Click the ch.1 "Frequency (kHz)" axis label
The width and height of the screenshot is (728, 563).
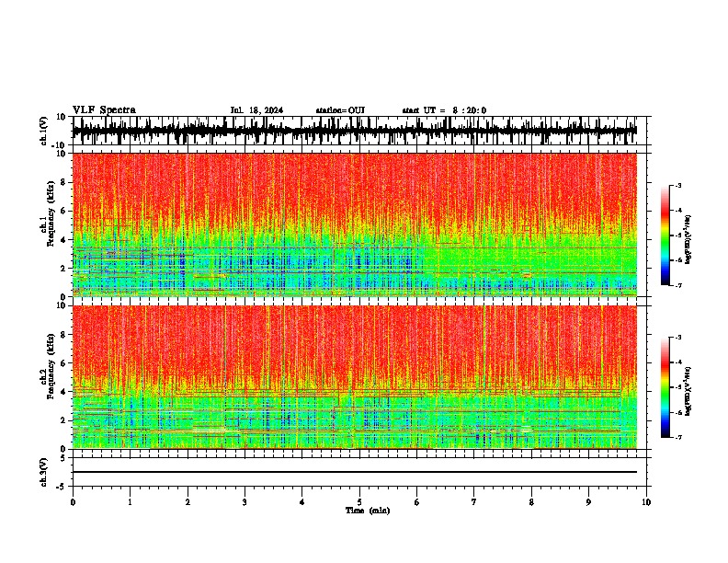50,213
